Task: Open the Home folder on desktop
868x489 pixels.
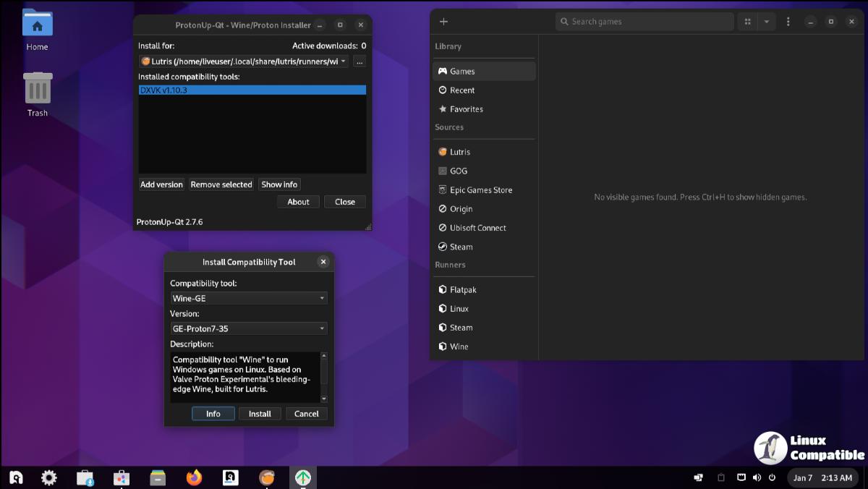Action: (x=37, y=30)
